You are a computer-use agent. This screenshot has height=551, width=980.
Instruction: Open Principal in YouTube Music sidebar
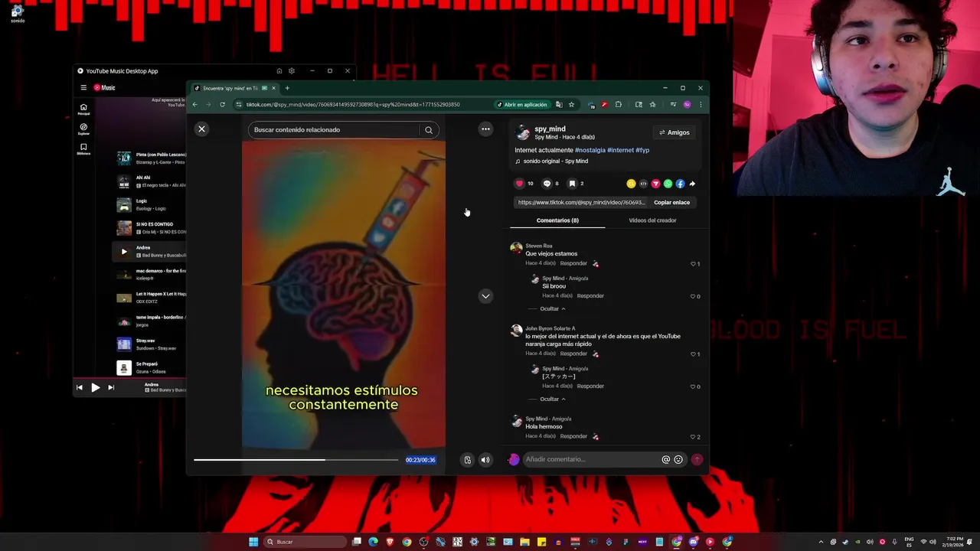click(83, 109)
